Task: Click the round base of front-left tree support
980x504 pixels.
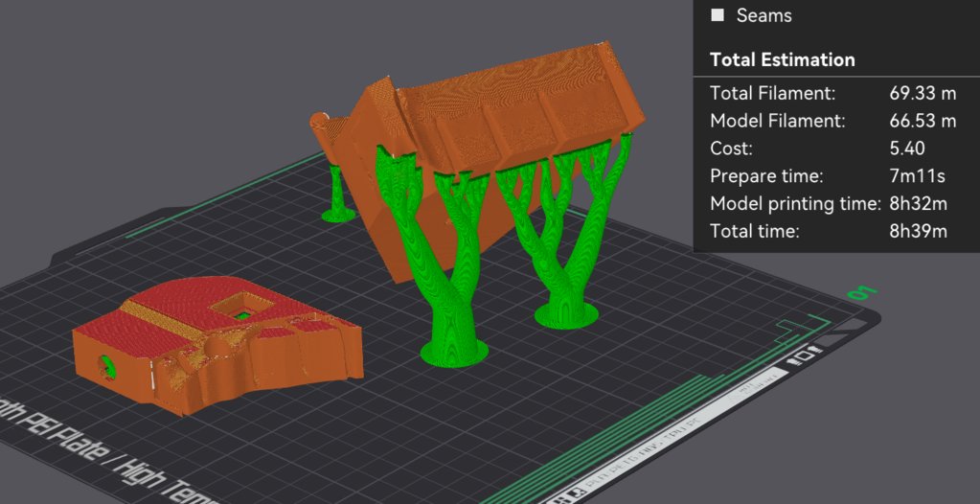Action: 454,352
